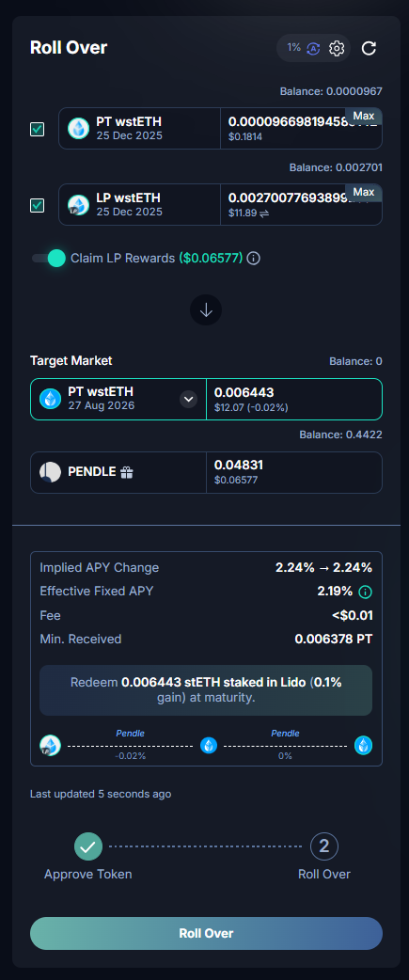Click the PENDLE gift icon
This screenshot has width=409, height=980.
(x=127, y=472)
